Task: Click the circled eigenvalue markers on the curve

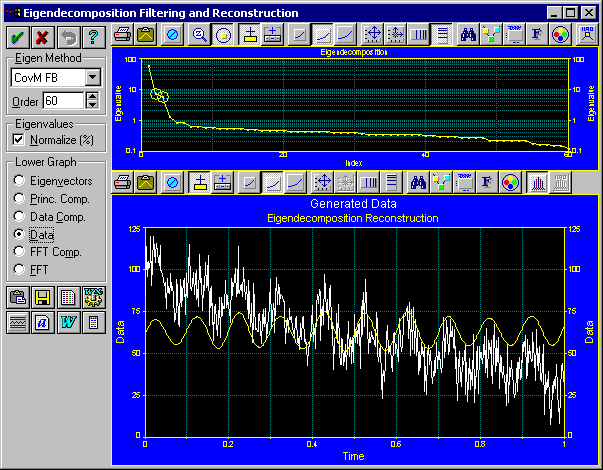Action: 160,95
